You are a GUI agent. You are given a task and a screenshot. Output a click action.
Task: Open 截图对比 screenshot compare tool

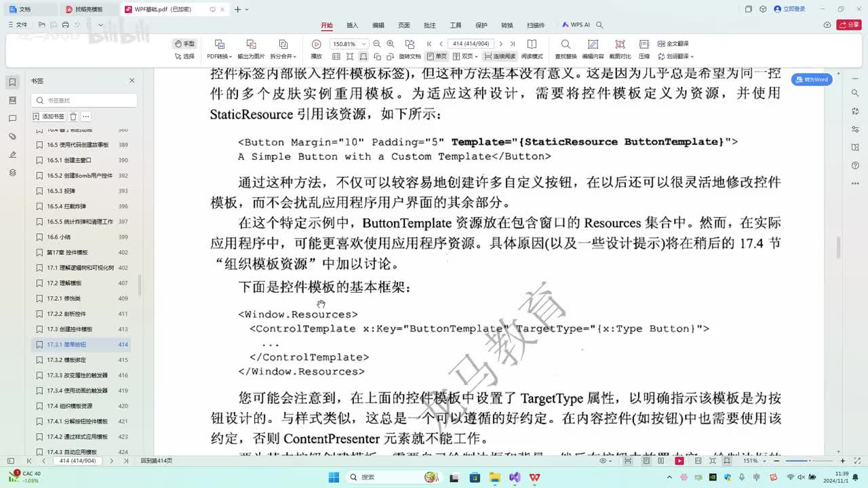pyautogui.click(x=620, y=49)
